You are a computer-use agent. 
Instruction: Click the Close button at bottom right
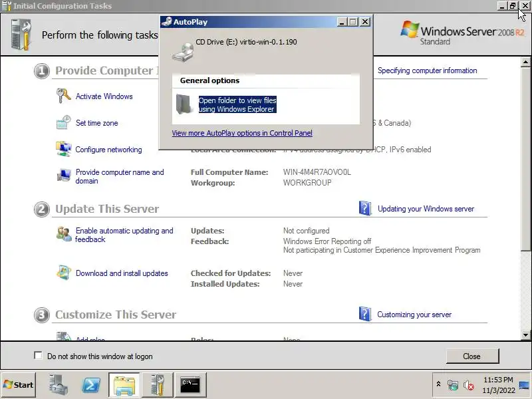(472, 356)
